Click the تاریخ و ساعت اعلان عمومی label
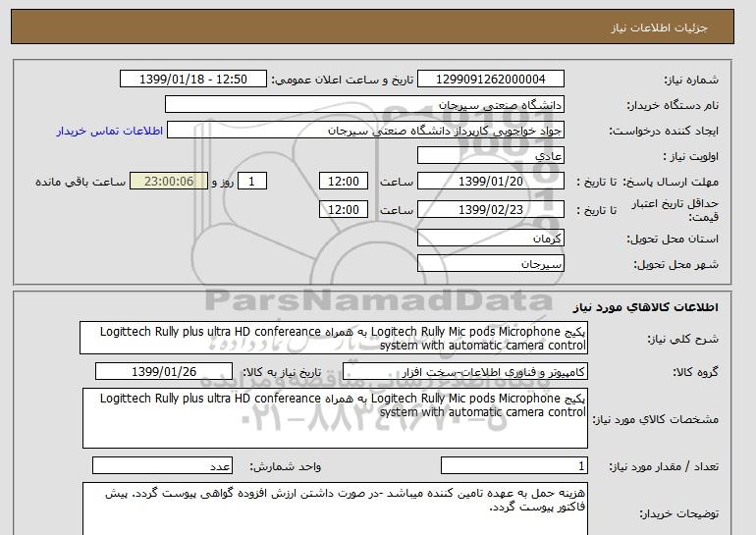Viewport: 756px width, 535px height. (x=343, y=80)
